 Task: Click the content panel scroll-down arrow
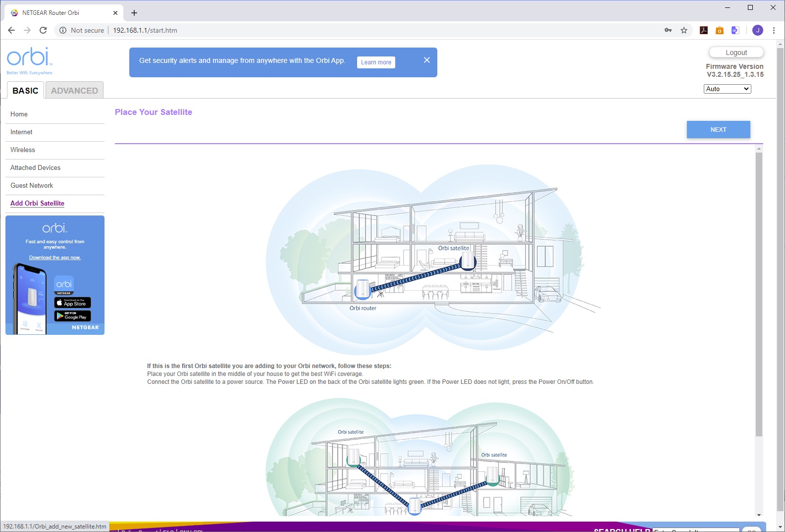click(759, 515)
